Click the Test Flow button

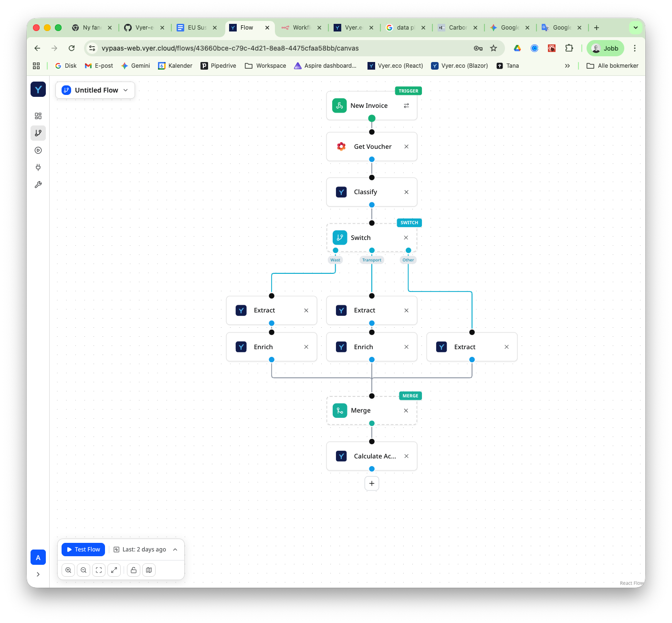83,550
